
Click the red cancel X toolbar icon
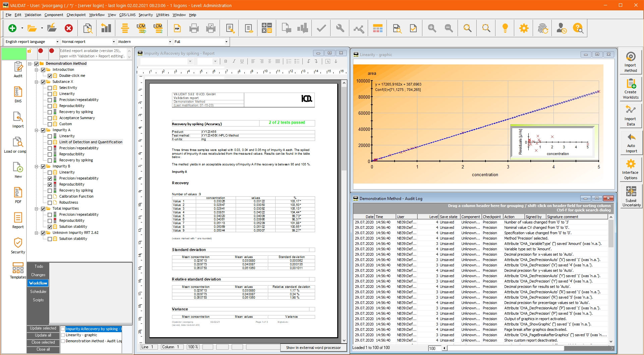[x=69, y=29]
